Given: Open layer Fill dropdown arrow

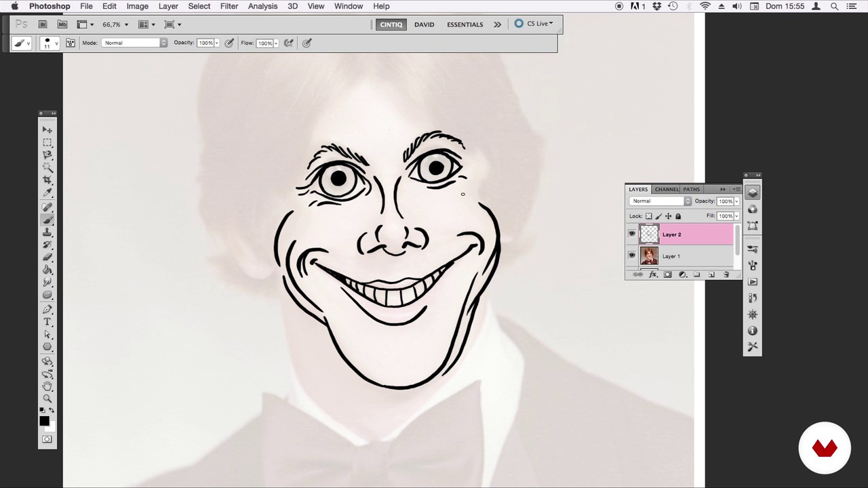Looking at the screenshot, I should (x=736, y=216).
